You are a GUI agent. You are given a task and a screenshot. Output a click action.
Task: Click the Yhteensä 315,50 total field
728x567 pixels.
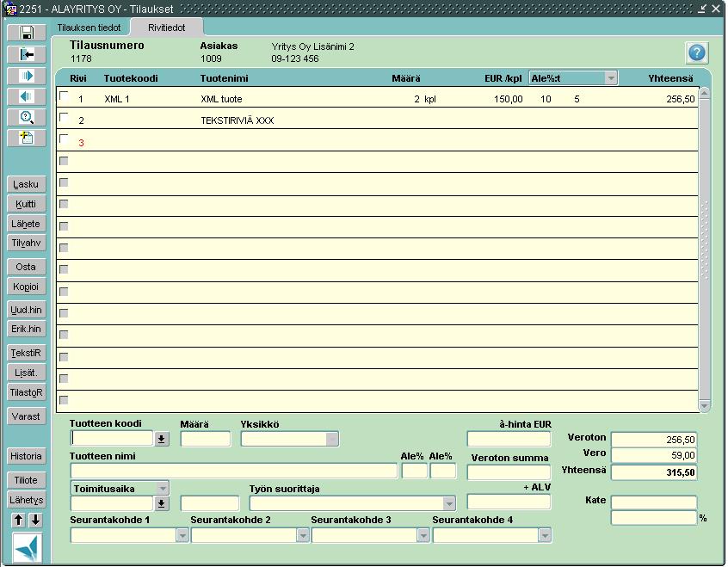tap(654, 472)
